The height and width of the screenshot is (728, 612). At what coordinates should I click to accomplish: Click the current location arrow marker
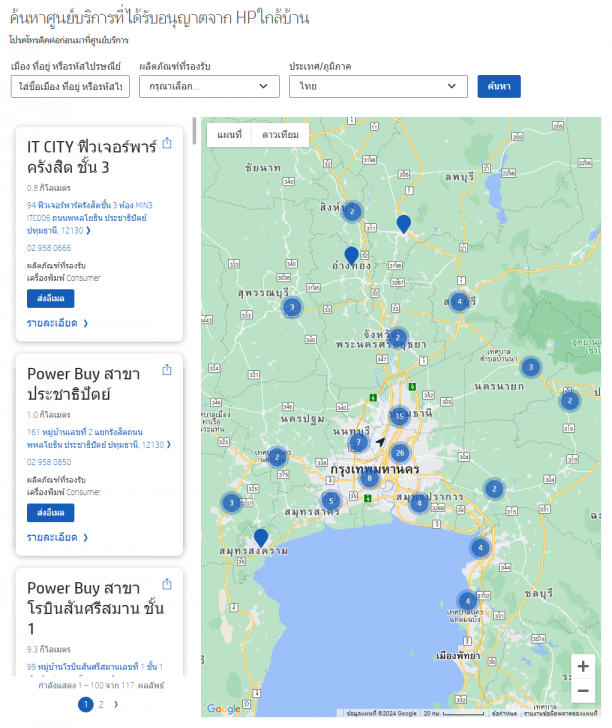tap(380, 442)
